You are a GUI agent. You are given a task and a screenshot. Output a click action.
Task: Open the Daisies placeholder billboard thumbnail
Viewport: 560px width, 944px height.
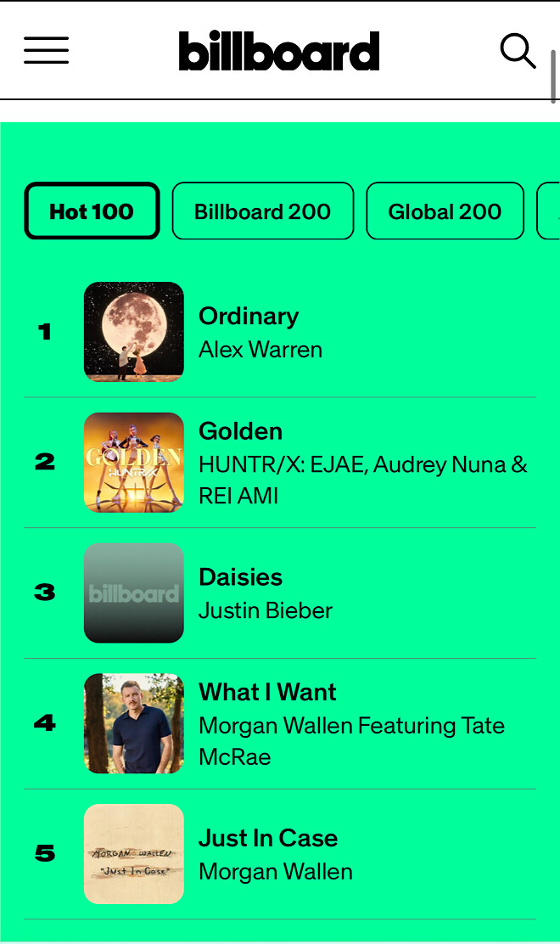click(x=134, y=593)
